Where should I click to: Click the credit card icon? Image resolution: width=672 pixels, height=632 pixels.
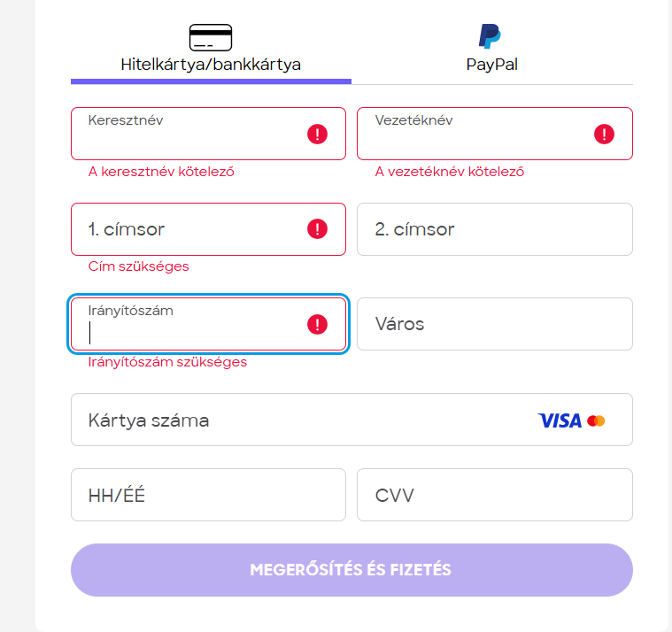coord(211,37)
